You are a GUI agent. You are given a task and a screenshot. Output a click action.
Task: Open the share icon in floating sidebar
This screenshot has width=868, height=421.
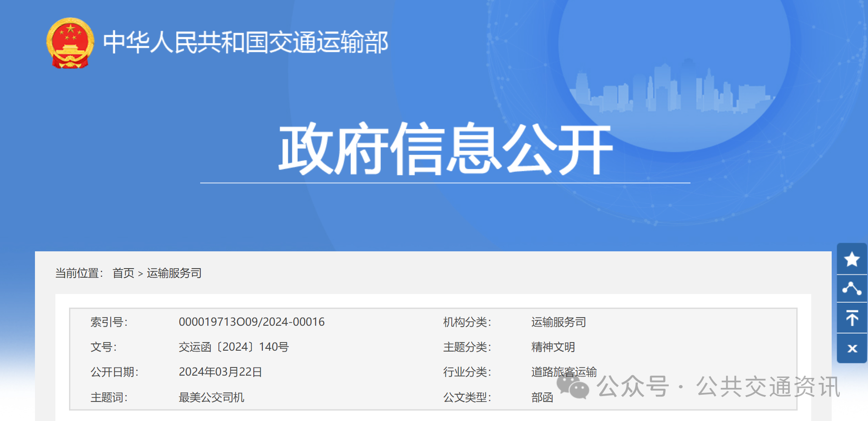pos(852,289)
